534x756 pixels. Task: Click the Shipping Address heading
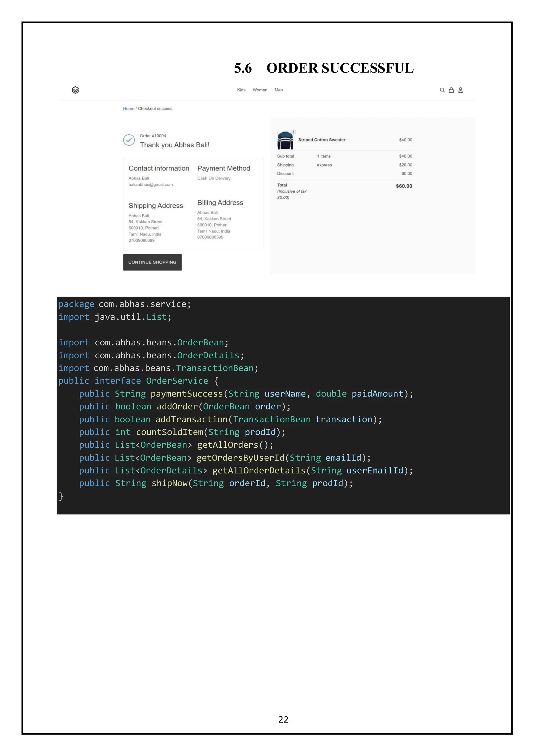pyautogui.click(x=156, y=206)
